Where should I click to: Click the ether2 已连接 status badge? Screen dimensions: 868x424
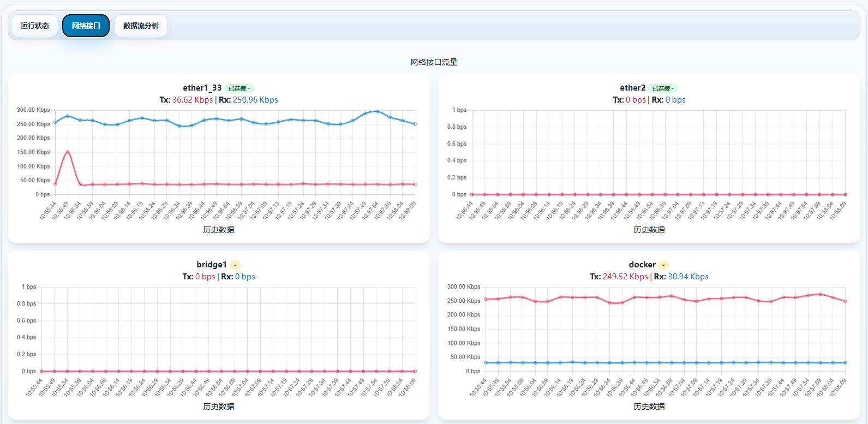tap(663, 88)
